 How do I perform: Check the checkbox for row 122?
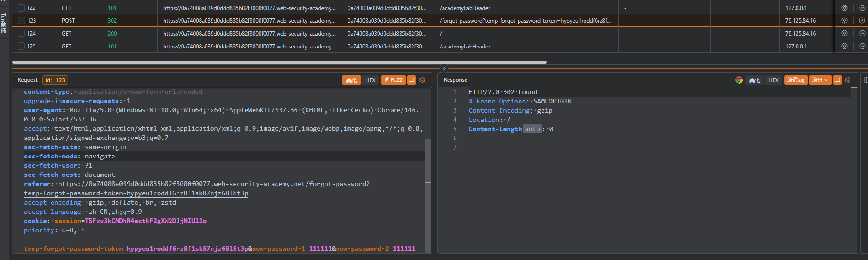pyautogui.click(x=21, y=8)
